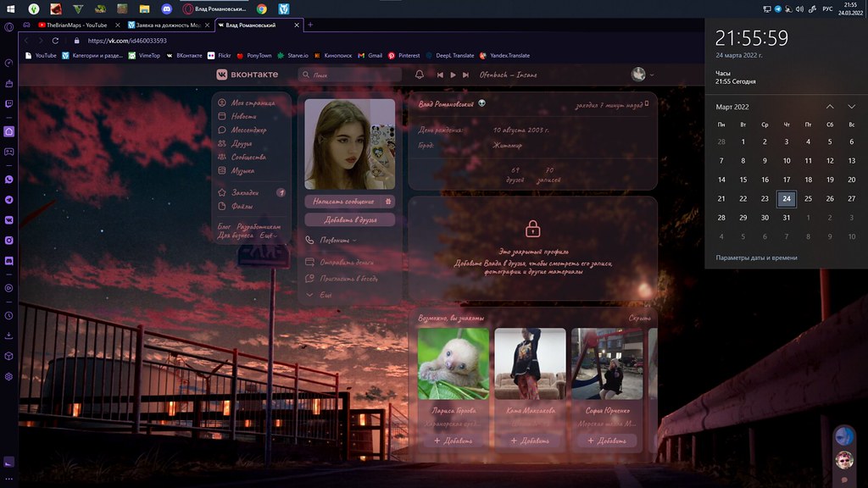The image size is (868, 488).
Task: Click the VKontakte logo in header
Action: point(247,75)
